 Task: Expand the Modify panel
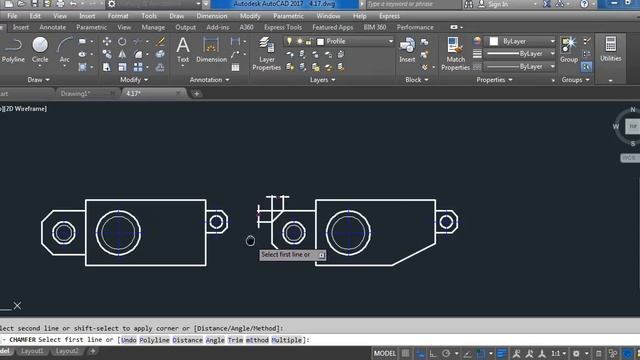coord(134,80)
